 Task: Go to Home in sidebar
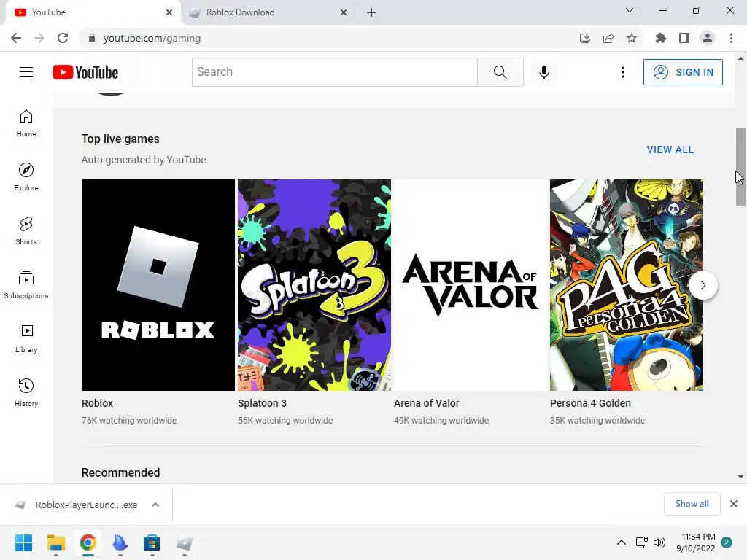pos(26,123)
